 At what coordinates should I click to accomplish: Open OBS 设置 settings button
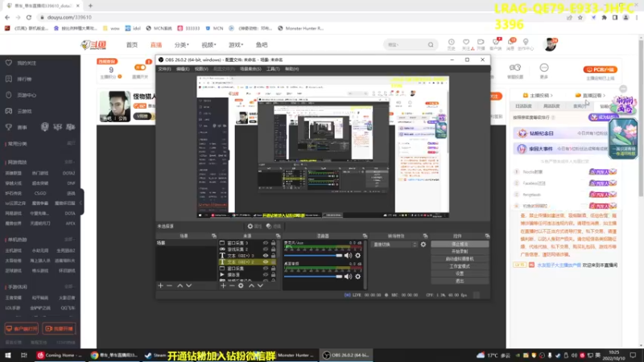(460, 274)
